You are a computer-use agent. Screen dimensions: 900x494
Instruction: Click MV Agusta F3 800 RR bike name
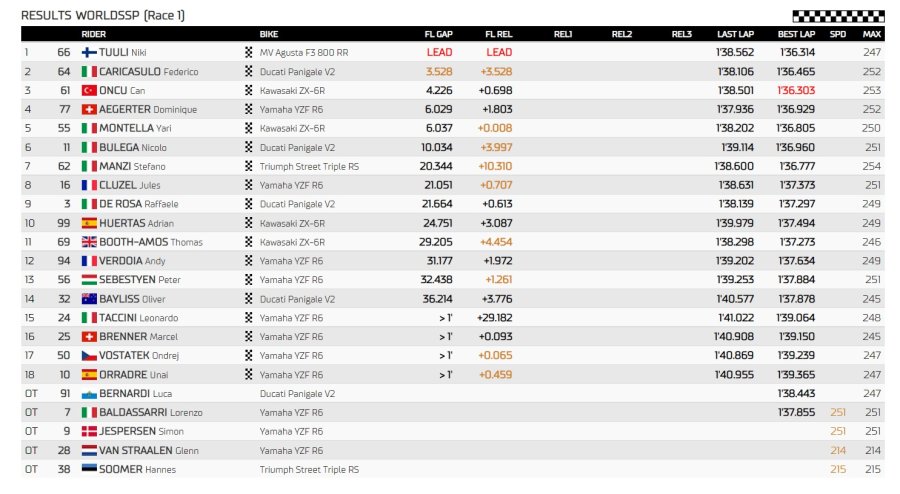(x=304, y=52)
